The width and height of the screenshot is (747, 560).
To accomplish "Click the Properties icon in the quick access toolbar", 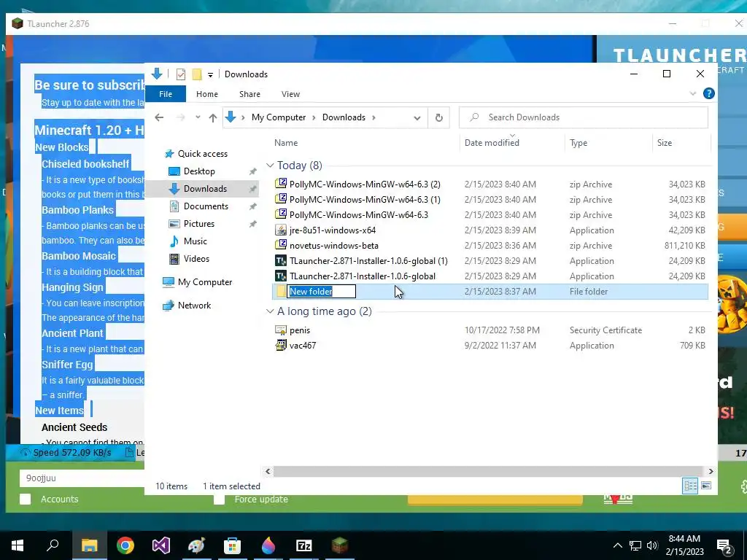I will point(181,74).
